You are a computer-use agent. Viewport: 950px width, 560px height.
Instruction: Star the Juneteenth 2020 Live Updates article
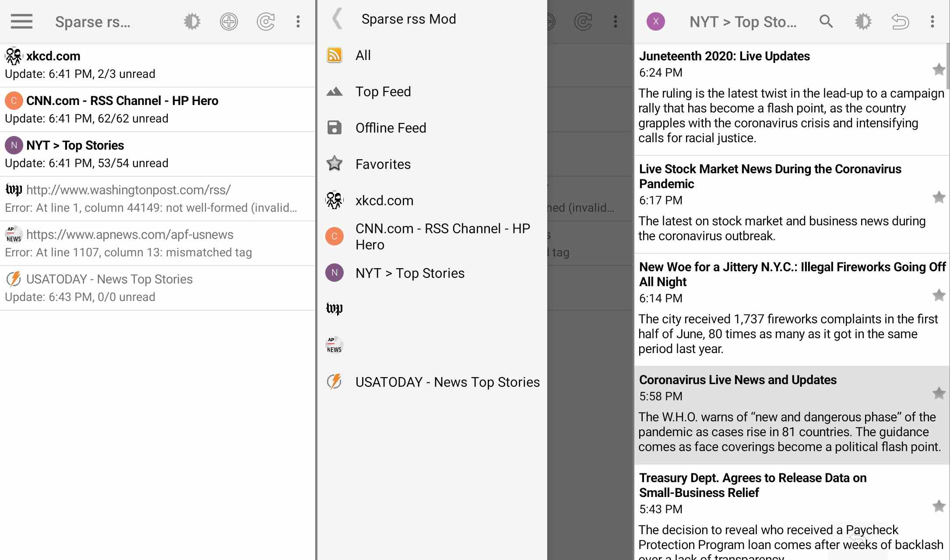point(939,69)
